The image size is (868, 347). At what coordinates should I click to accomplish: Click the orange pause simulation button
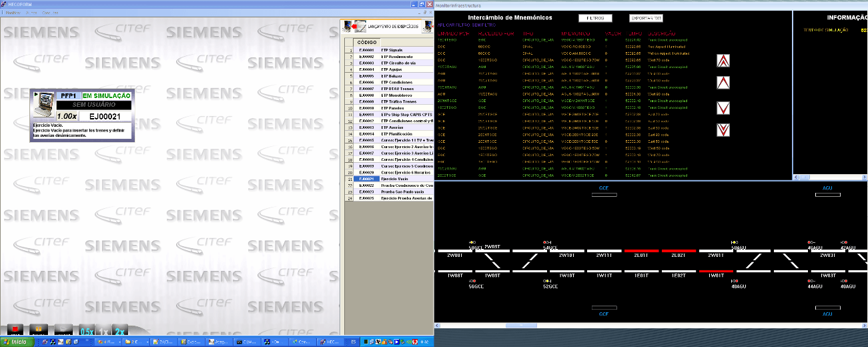coord(39,329)
